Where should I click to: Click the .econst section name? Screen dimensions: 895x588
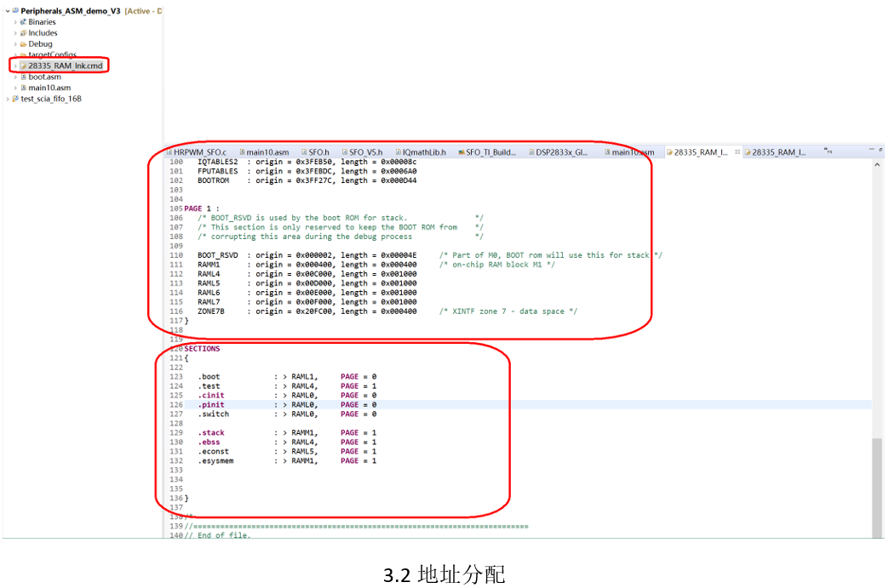(x=214, y=452)
